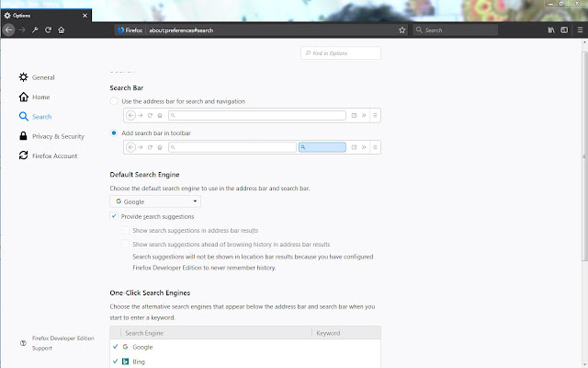This screenshot has width=588, height=368.
Task: Open the Library icon in the toolbar
Action: (551, 30)
